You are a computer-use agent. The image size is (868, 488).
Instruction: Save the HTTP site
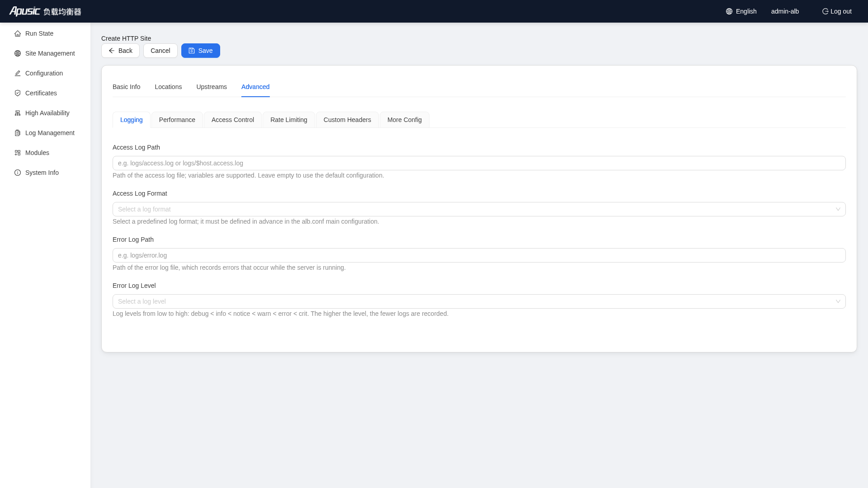pyautogui.click(x=201, y=51)
